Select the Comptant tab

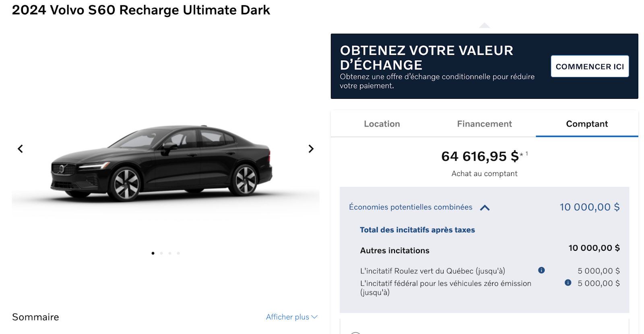[587, 124]
